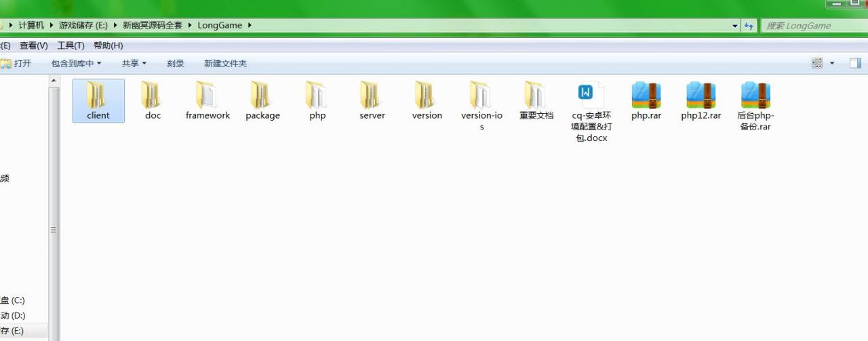Click the navigation pane scrollbar thumb
Image resolution: width=868 pixels, height=341 pixels.
tap(54, 230)
